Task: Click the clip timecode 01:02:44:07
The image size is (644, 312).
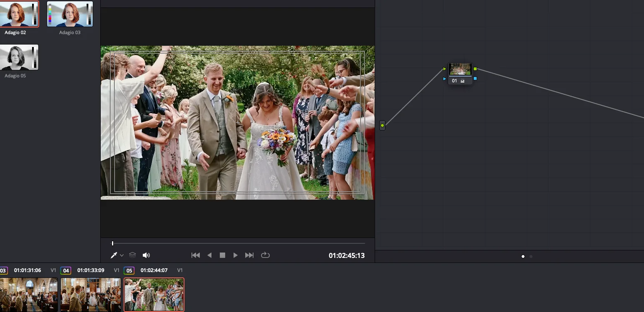Action: point(154,270)
